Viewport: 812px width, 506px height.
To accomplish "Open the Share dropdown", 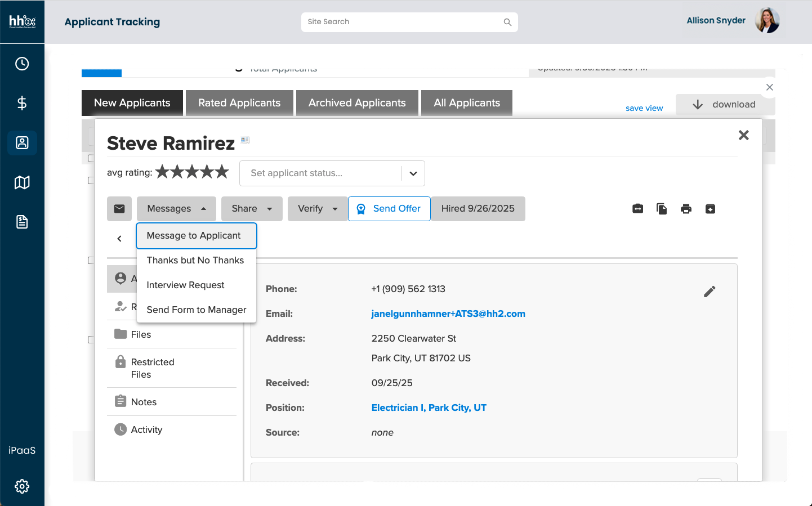I will pos(252,209).
